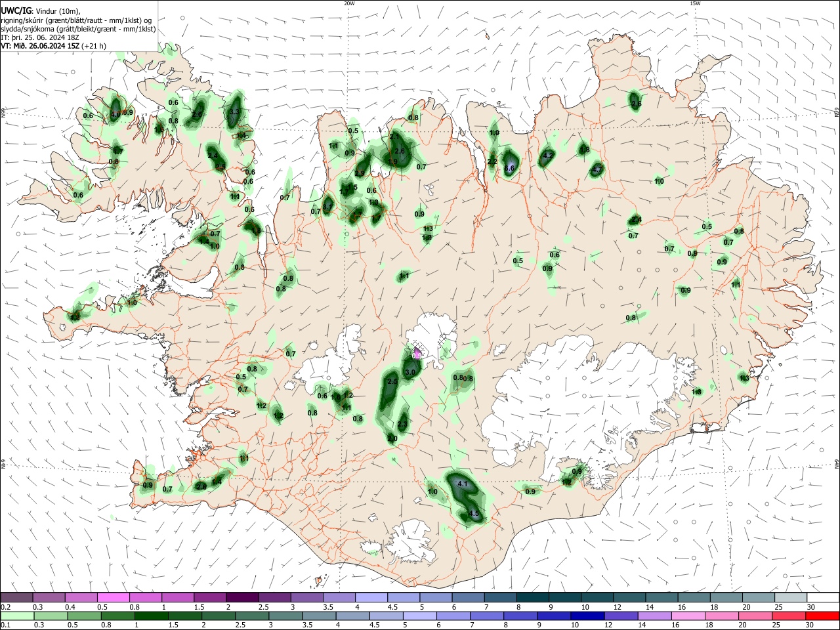Click the 15W longitude label
This screenshot has height=630, width=840.
click(x=695, y=3)
